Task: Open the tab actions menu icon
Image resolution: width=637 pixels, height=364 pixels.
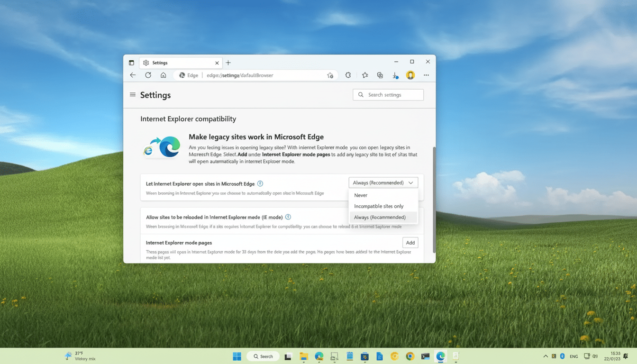Action: point(131,63)
